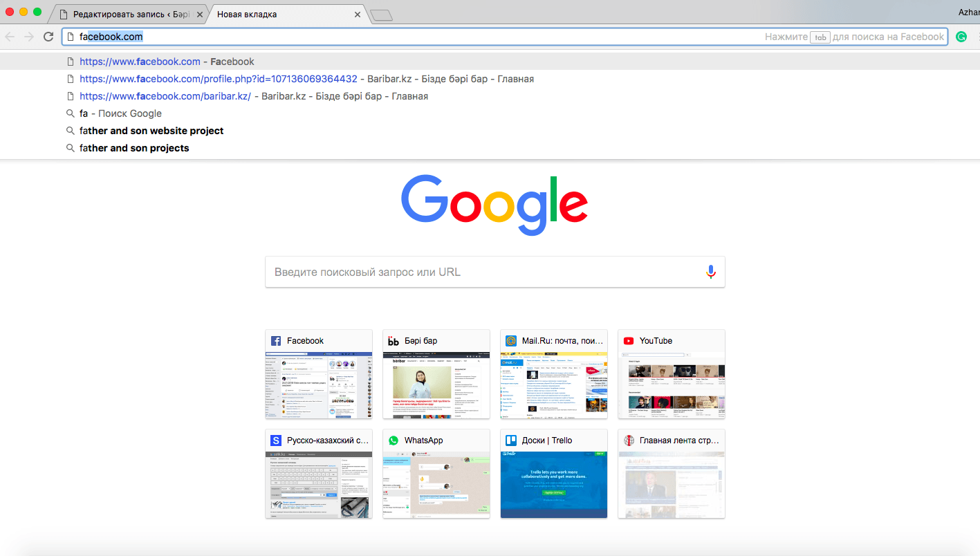Select the 'fa - Поиск Google' suggestion
Viewport: 980px width, 556px height.
point(490,113)
